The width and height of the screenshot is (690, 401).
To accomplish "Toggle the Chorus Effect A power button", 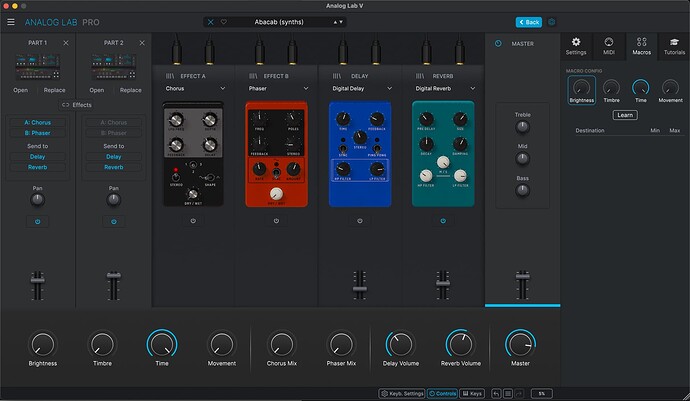I will [x=193, y=221].
